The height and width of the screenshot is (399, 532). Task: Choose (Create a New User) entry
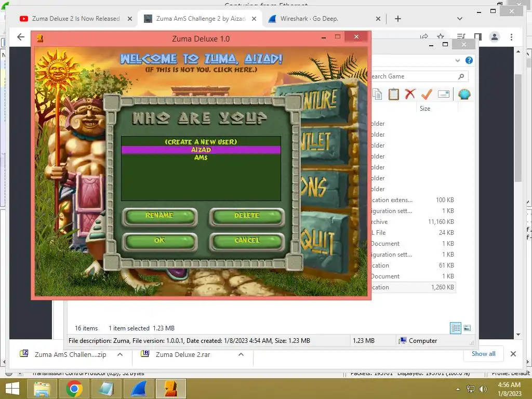201,142
